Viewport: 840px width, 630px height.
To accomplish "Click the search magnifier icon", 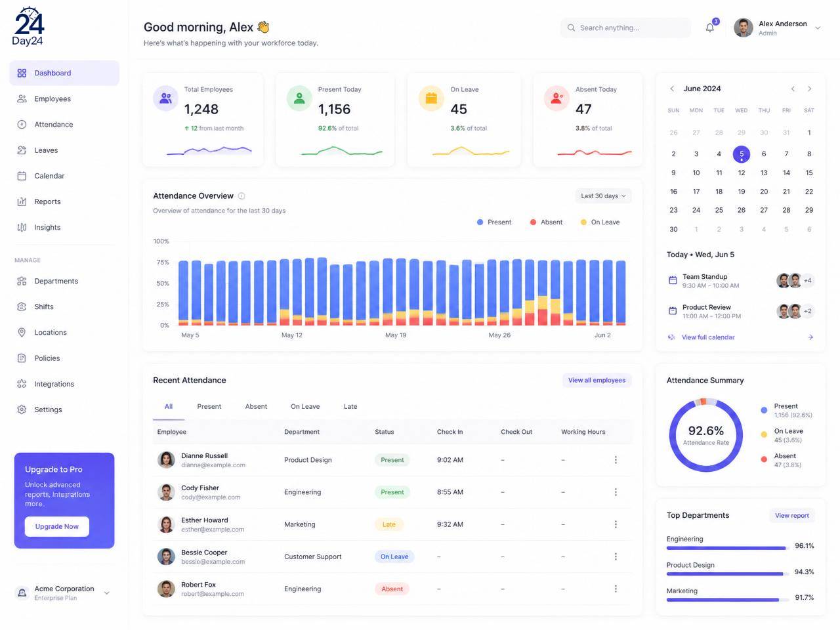I will coord(571,28).
